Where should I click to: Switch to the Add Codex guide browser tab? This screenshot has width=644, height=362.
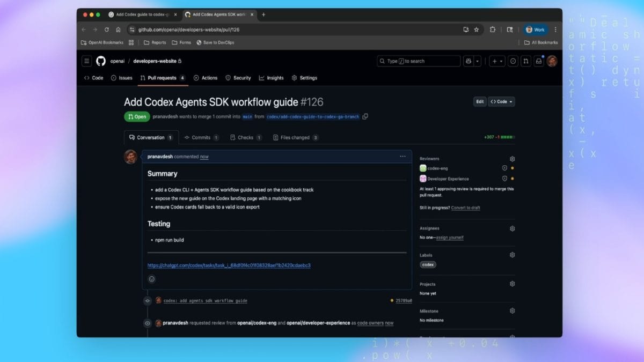(x=143, y=14)
